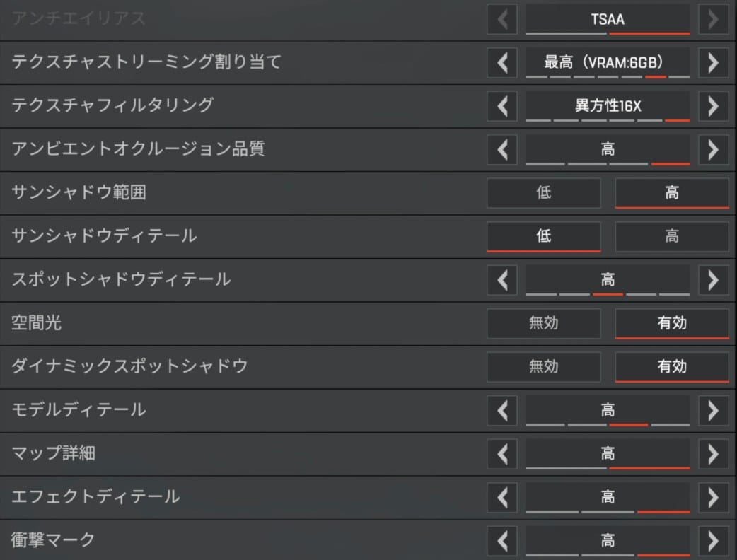
Task: Click left arrow for スポットシャドウディテール
Action: (x=502, y=280)
